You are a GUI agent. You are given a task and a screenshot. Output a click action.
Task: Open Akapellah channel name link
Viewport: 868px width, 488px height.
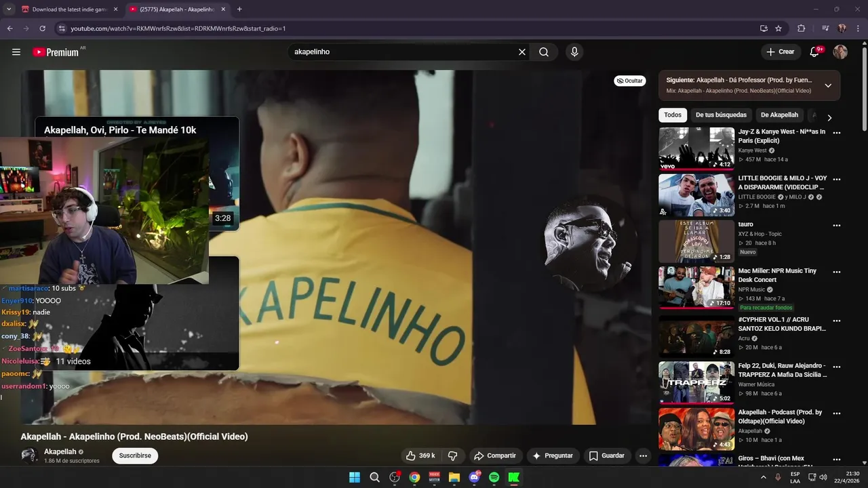(60, 451)
